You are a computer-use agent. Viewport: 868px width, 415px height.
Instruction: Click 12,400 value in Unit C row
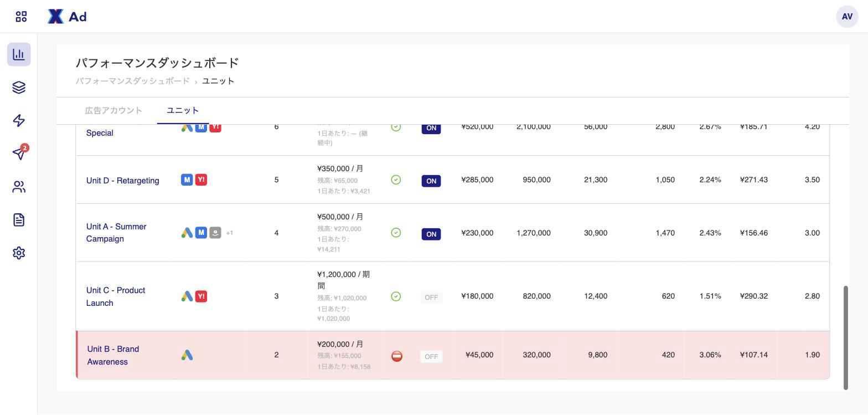pyautogui.click(x=596, y=296)
